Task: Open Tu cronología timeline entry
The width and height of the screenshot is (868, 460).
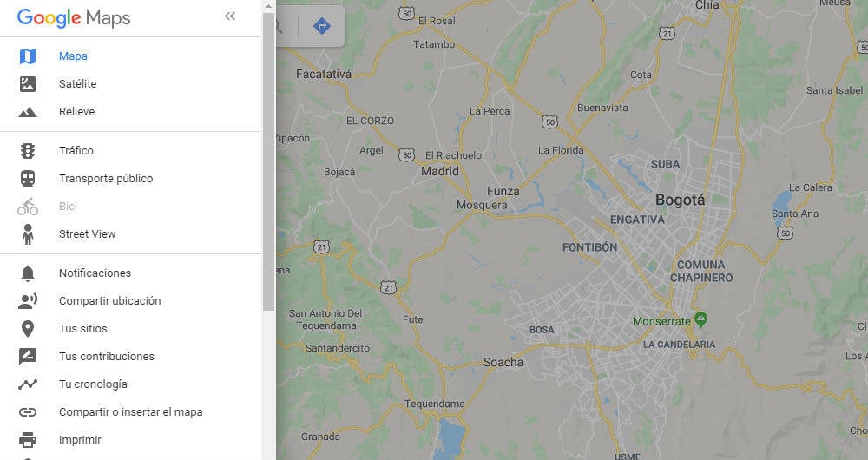Action: click(131, 384)
